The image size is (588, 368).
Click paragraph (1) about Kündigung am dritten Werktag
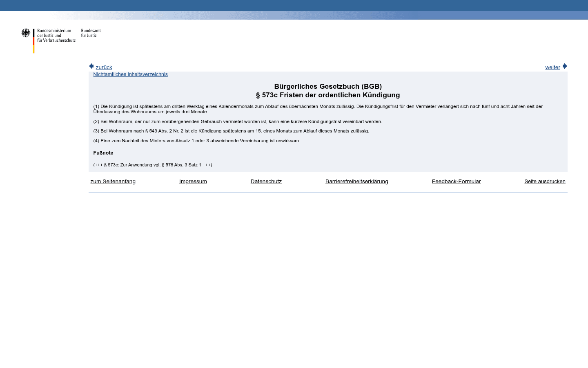tap(318, 109)
